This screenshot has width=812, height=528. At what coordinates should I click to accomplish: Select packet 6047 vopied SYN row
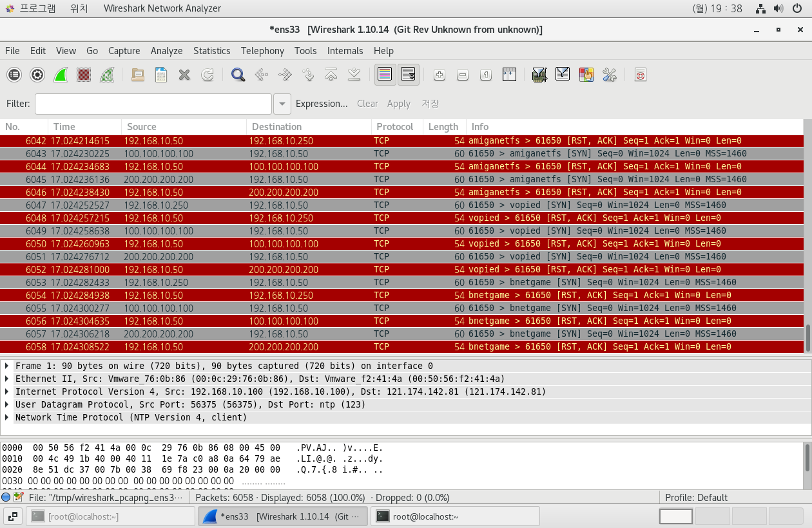pos(401,205)
